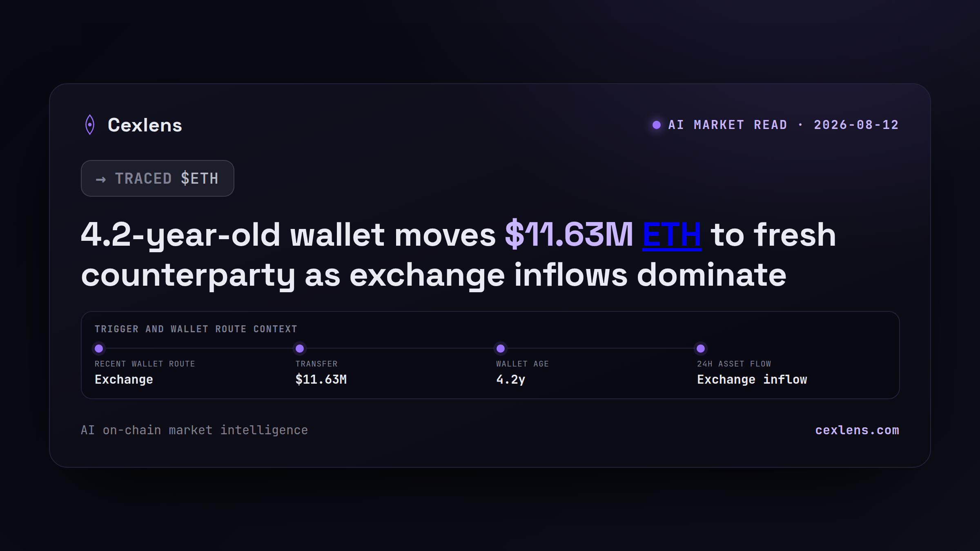Screen dimensions: 980x551
Task: Click the Exchange inflow value
Action: pos(752,380)
